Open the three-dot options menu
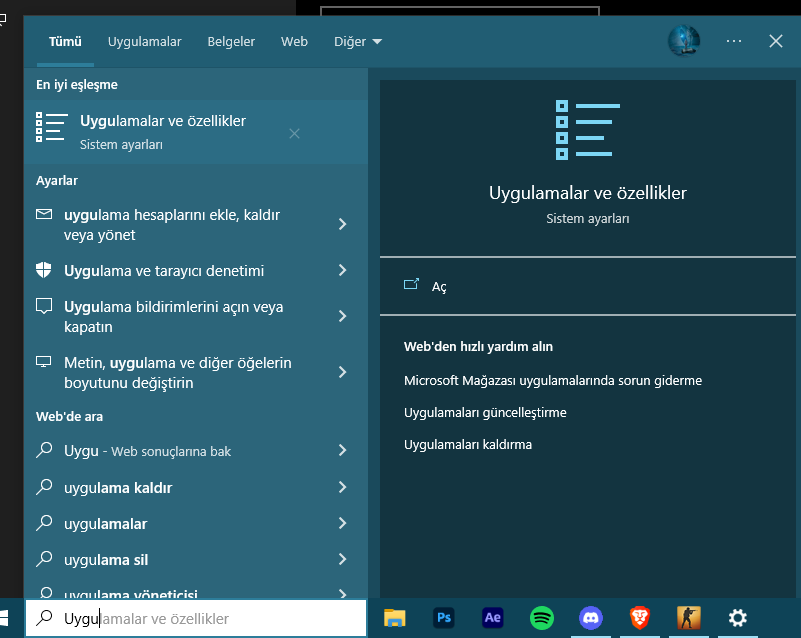This screenshot has height=638, width=801. 734,41
